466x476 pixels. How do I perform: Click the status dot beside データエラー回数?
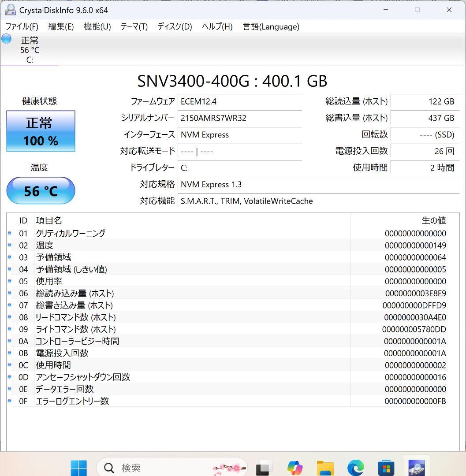(x=10, y=389)
